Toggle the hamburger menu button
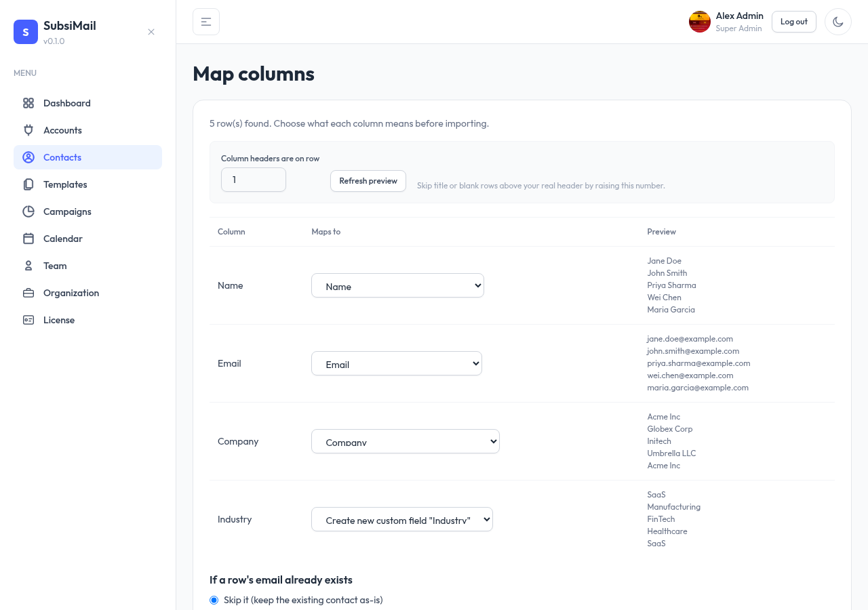The image size is (868, 610). click(x=206, y=22)
